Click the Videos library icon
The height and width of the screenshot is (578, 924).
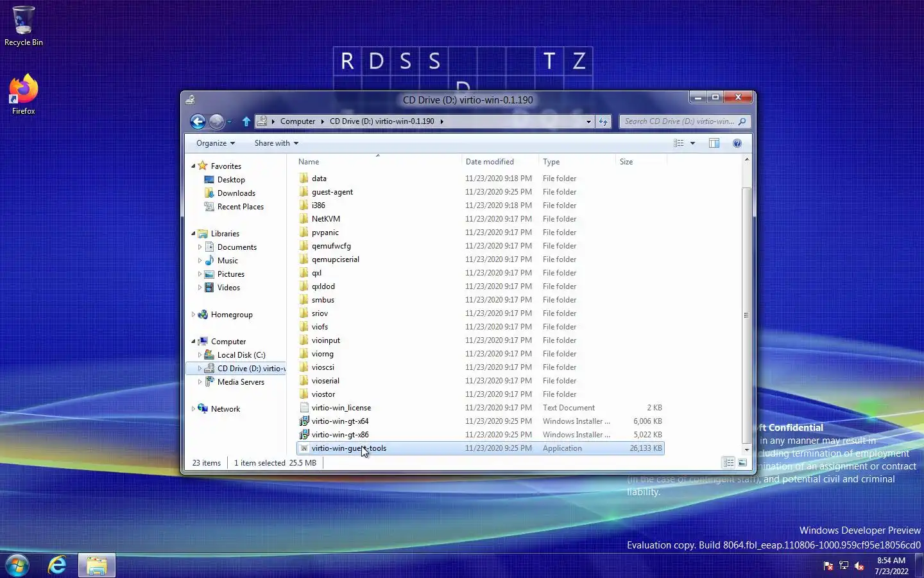209,288
